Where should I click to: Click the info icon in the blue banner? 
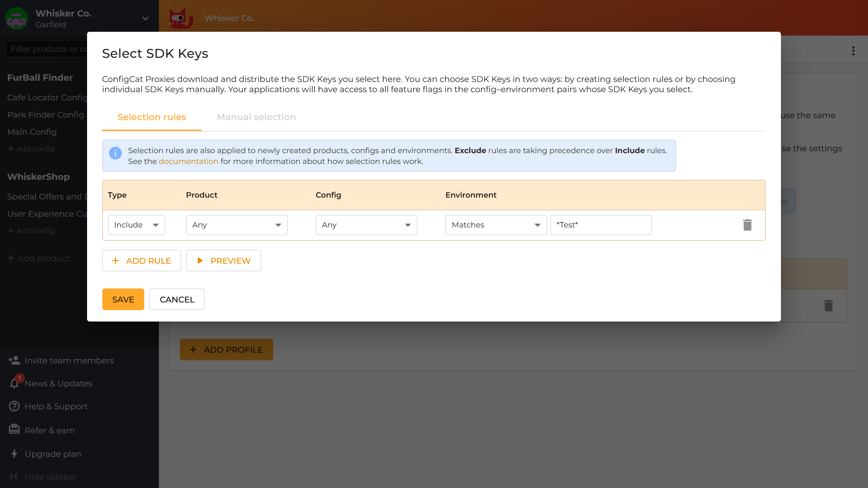[115, 153]
